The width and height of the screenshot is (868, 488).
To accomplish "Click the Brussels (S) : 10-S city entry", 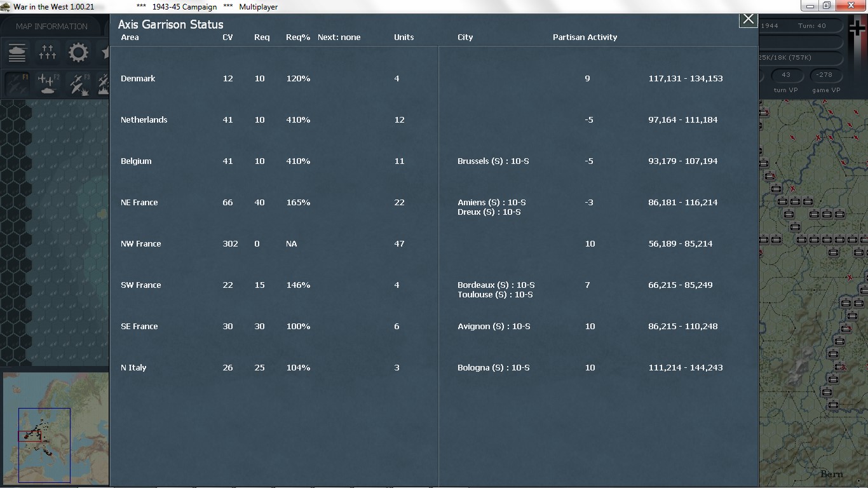I will tap(493, 161).
